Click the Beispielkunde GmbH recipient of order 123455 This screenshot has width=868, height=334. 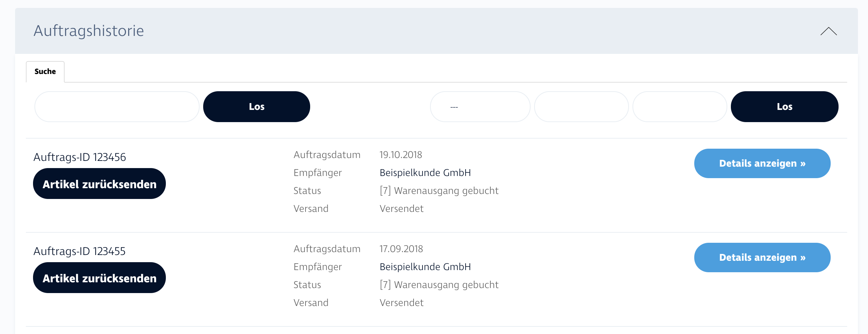click(x=425, y=267)
